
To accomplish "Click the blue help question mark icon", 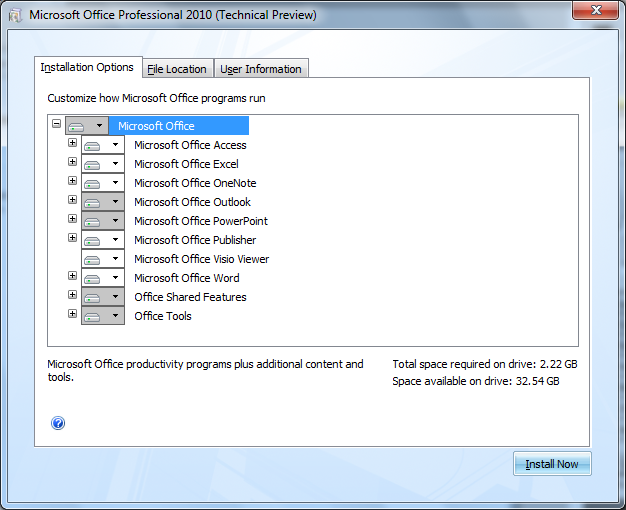I will (x=58, y=423).
